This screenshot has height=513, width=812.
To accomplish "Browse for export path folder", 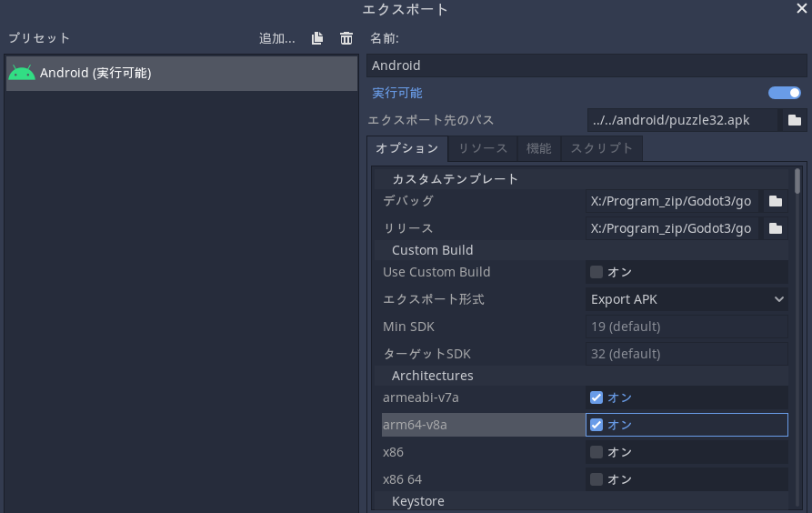I will point(794,120).
